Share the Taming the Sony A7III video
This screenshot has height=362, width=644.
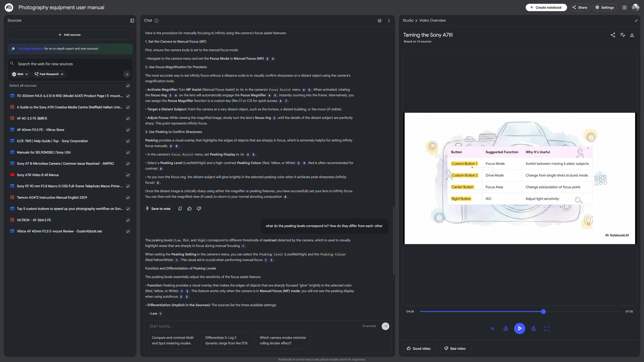(x=613, y=35)
